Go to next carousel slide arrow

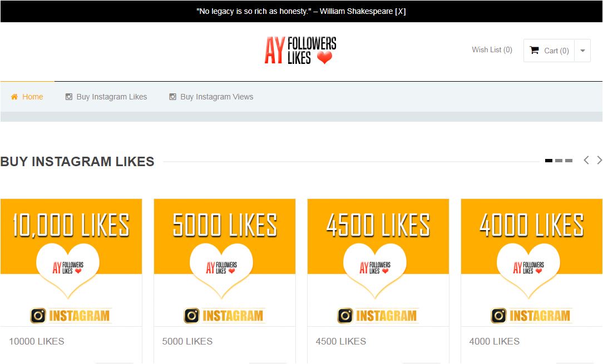[x=599, y=160]
